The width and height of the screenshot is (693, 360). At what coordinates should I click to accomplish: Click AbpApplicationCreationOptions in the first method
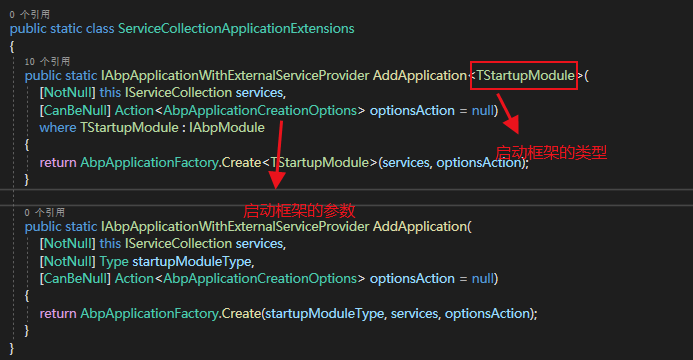pyautogui.click(x=260, y=110)
